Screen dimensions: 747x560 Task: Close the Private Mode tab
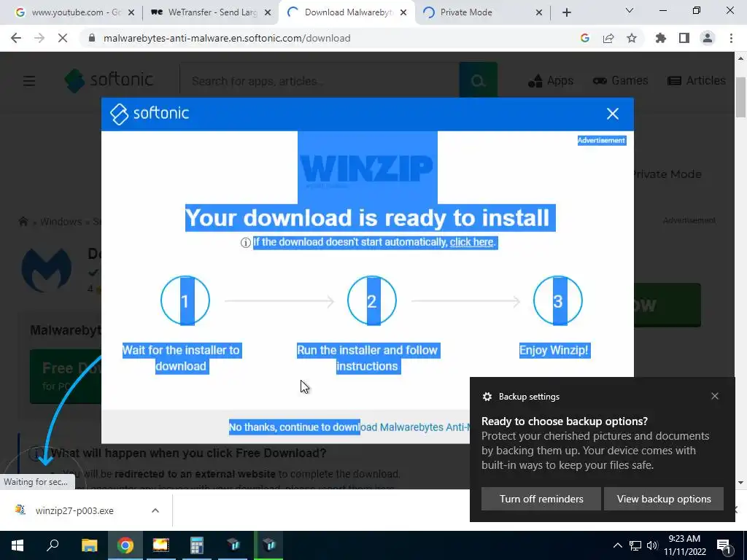tap(539, 13)
